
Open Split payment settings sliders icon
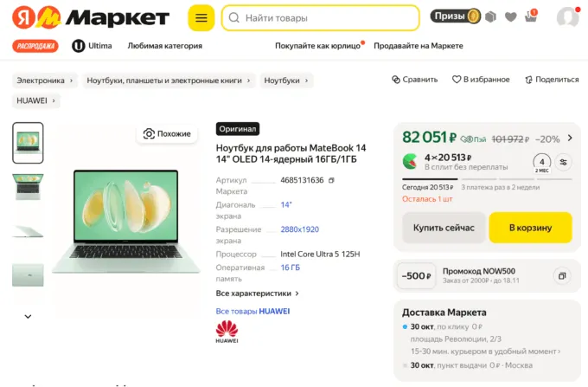pyautogui.click(x=564, y=162)
